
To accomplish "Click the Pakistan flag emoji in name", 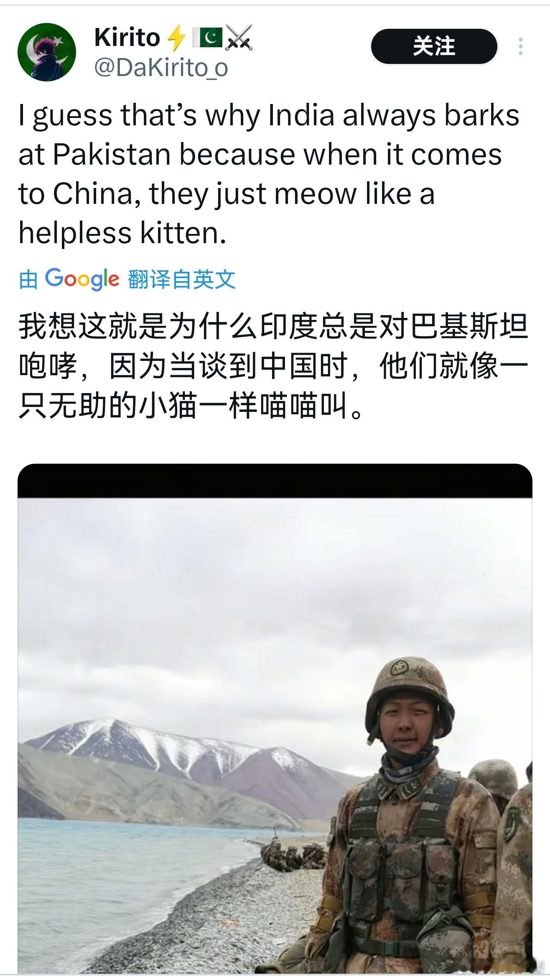I will point(207,38).
